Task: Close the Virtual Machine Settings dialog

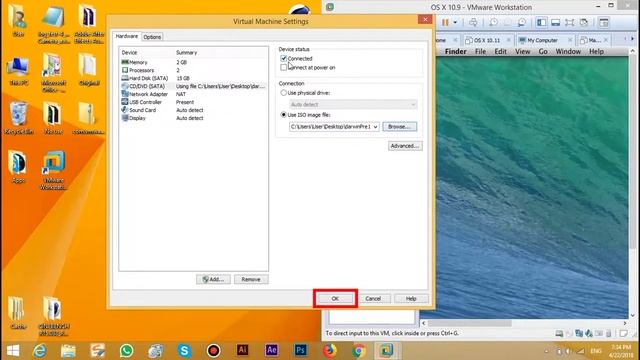Action: pos(425,19)
